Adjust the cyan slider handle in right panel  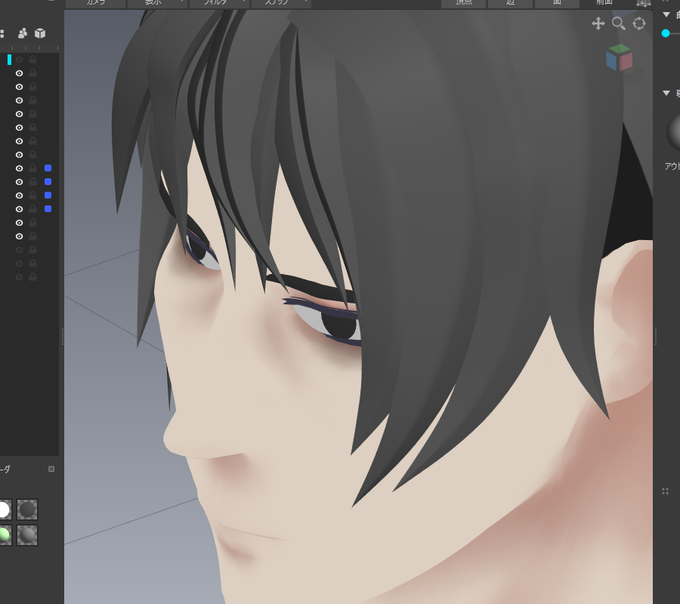(x=666, y=33)
